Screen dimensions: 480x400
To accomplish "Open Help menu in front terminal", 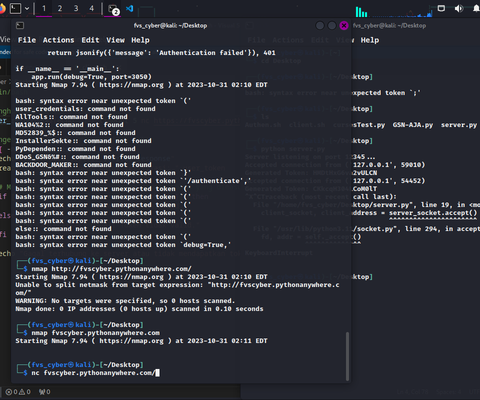I will tap(140, 40).
